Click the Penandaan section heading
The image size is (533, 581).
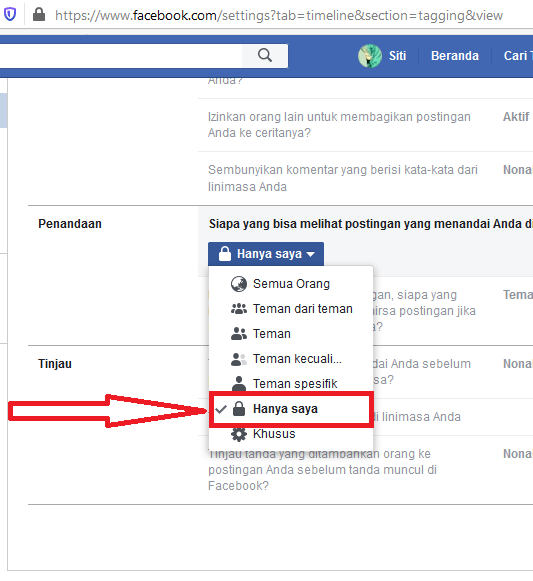[x=70, y=224]
